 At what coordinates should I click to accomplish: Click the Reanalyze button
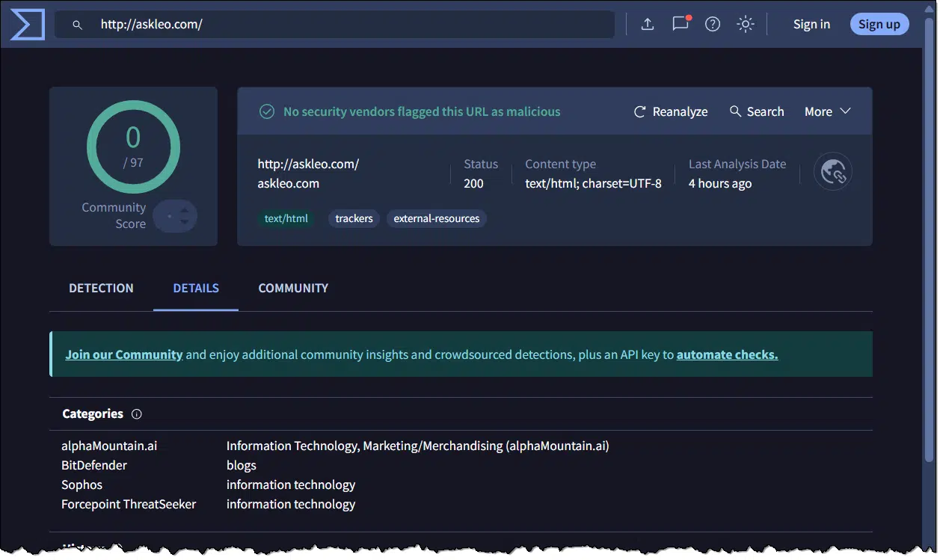pos(671,111)
